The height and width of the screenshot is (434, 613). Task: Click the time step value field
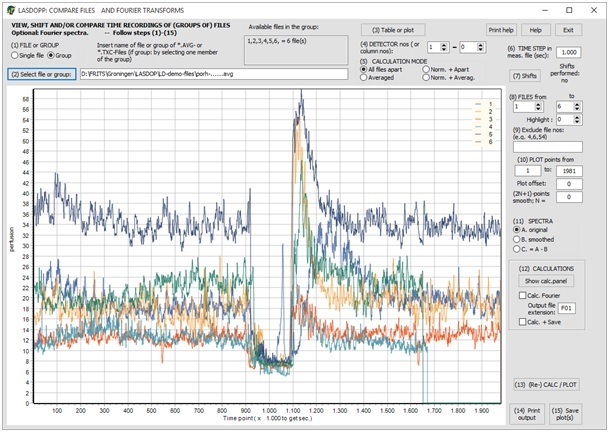[569, 52]
